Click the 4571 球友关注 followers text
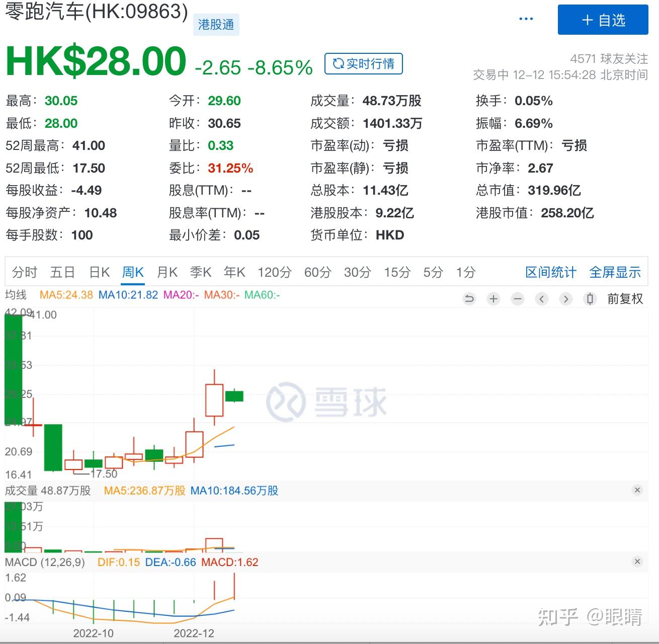 [609, 59]
